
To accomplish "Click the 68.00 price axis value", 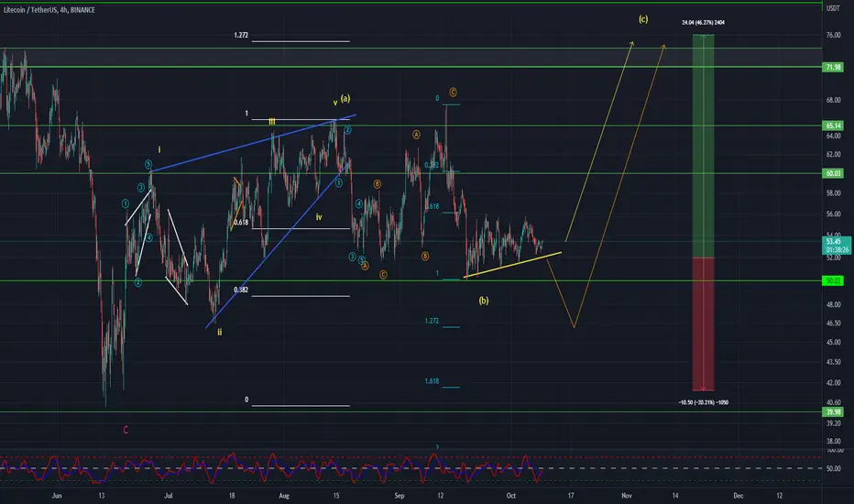I will click(833, 100).
